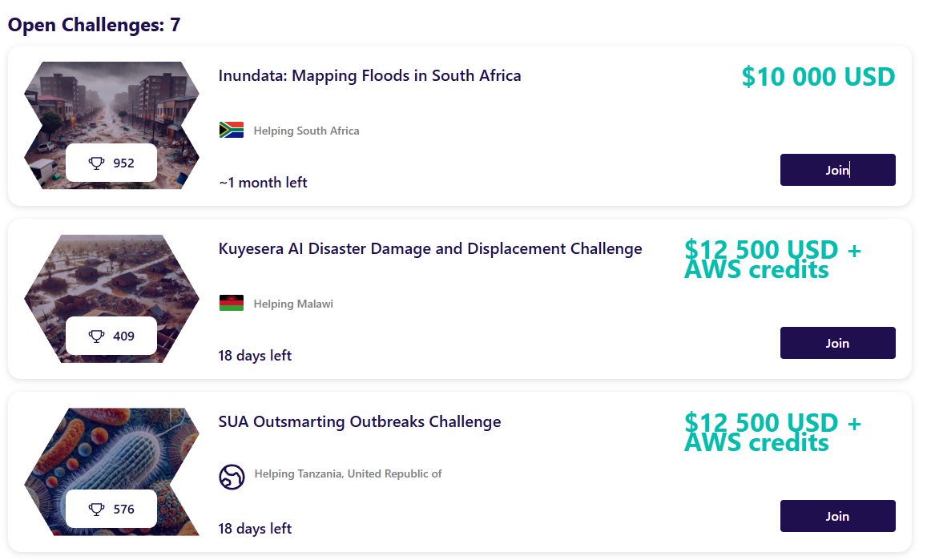
Task: Click Helping South Africa label
Action: (x=306, y=131)
